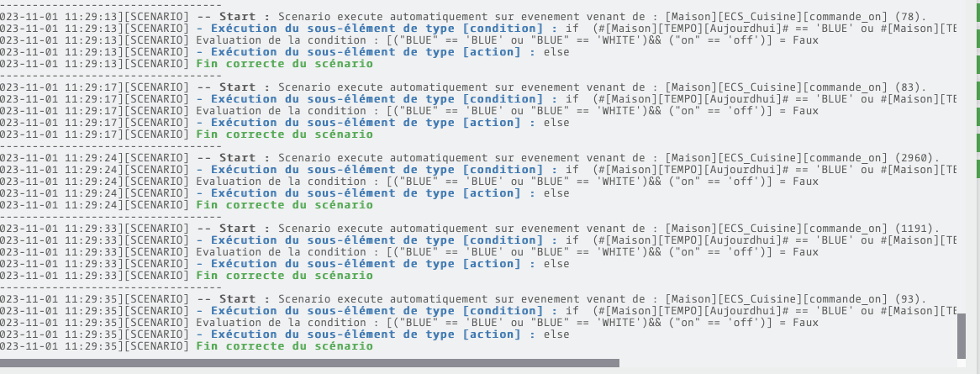
Task: Click "Fin correcte du scénario" at 11:29:13
Action: tap(284, 64)
